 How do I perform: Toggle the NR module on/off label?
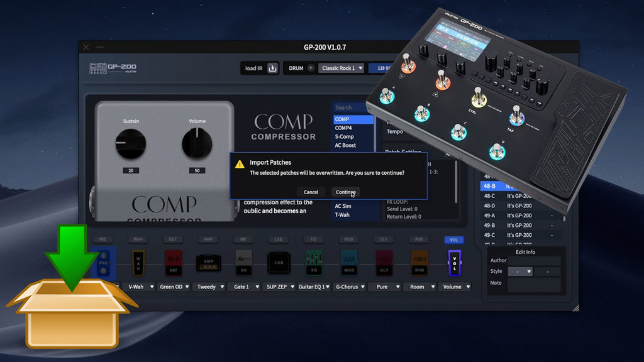243,239
